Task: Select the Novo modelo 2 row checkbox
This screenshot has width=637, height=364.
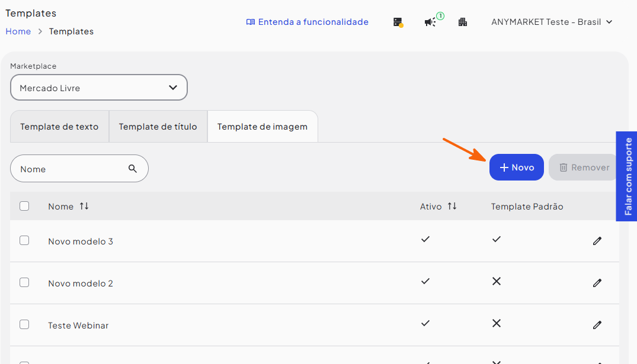Action: [24, 282]
